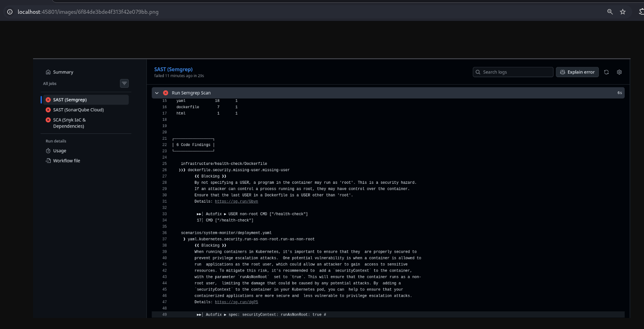Bookmark this page with the star icon
The height and width of the screenshot is (329, 644).
623,12
